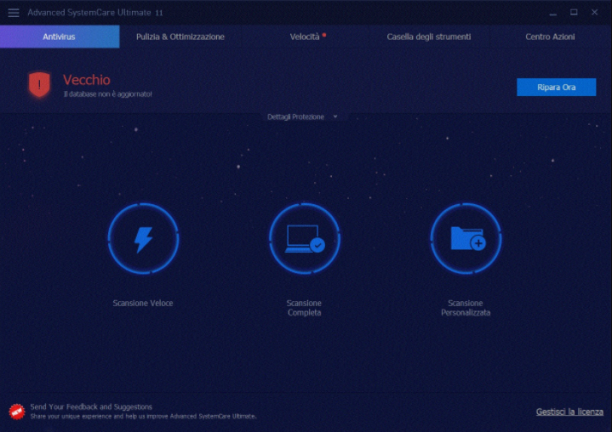Maximize the Advanced SystemCare window
Image resolution: width=612 pixels, height=432 pixels.
[574, 12]
